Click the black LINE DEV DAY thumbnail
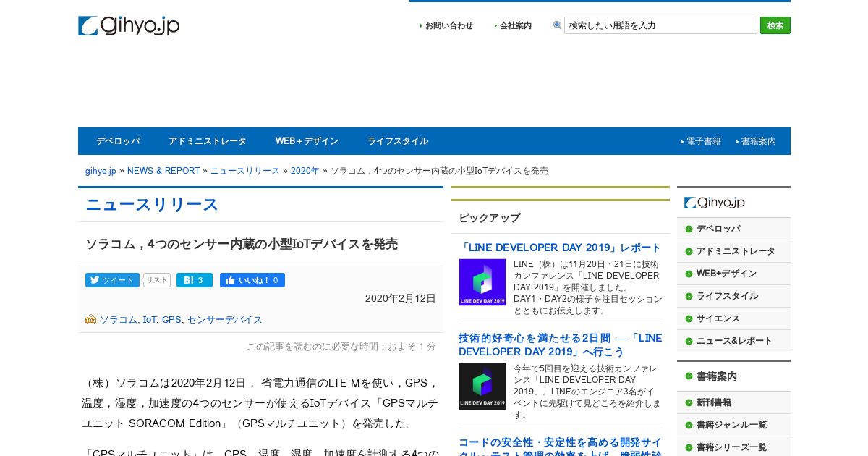 (x=482, y=387)
